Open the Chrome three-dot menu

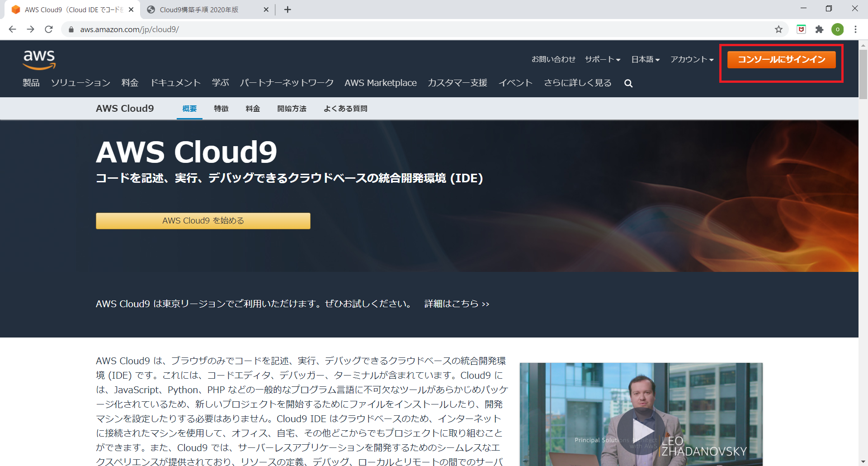coord(855,29)
